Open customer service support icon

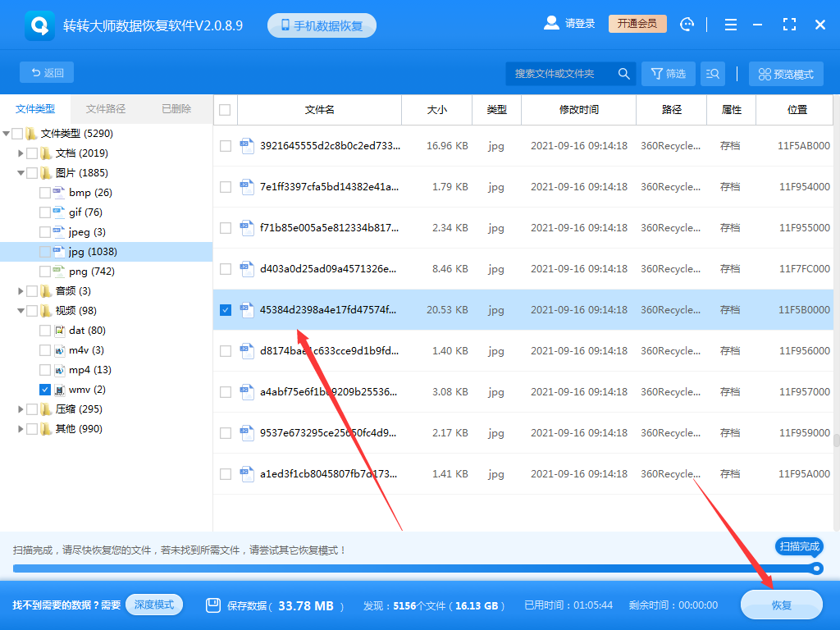click(687, 25)
